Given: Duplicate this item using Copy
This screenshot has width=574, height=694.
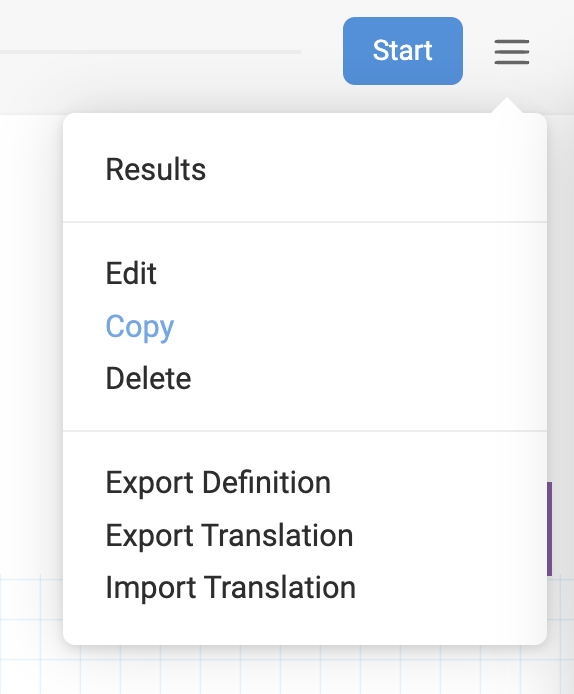Looking at the screenshot, I should 140,327.
